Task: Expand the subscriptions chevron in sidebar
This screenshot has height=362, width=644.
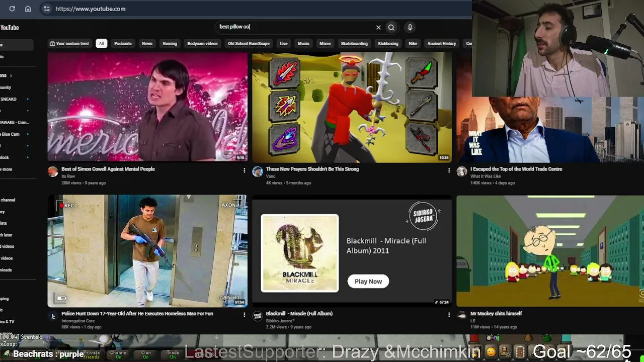Action: tap(11, 75)
